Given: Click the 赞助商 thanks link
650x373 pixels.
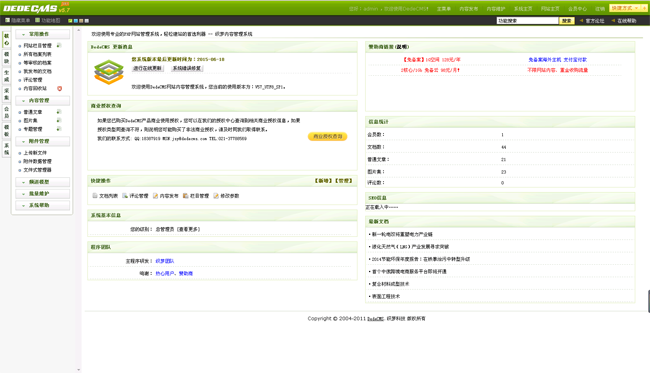Looking at the screenshot, I should click(x=186, y=274).
